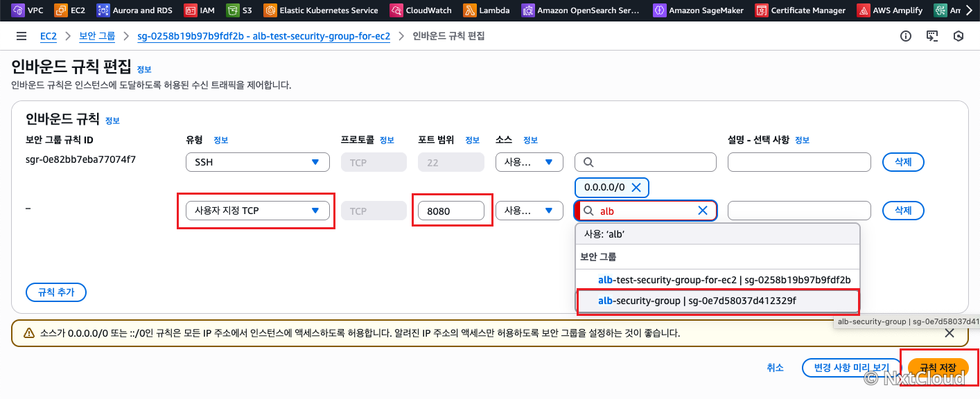Click the search magnifier in the SSH source field
This screenshot has height=399, width=980.
click(588, 163)
